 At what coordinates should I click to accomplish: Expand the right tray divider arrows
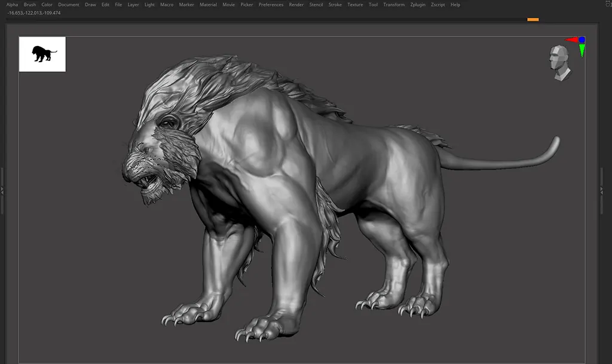(601, 190)
